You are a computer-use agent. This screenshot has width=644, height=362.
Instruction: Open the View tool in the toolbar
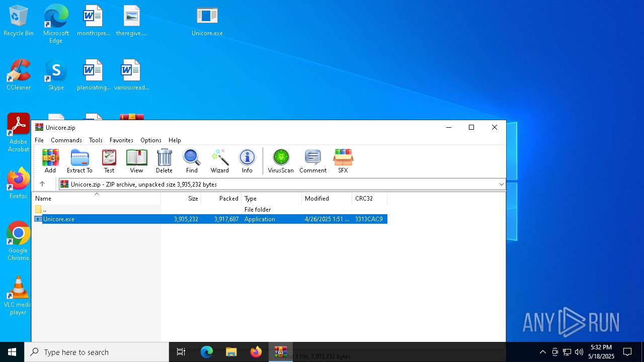(136, 161)
